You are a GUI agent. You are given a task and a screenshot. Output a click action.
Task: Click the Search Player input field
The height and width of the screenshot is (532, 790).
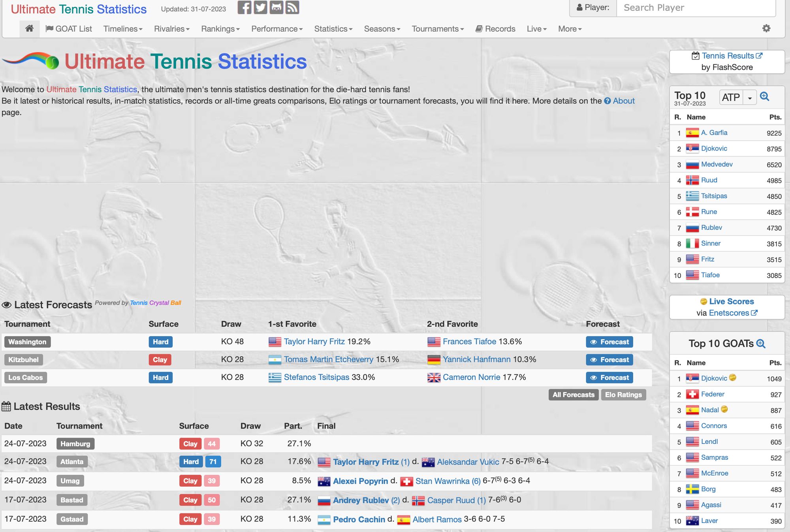click(x=696, y=8)
